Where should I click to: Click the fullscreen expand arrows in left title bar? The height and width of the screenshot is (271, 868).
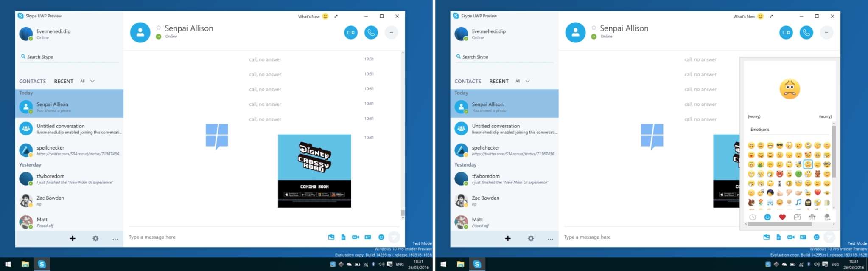tap(336, 16)
